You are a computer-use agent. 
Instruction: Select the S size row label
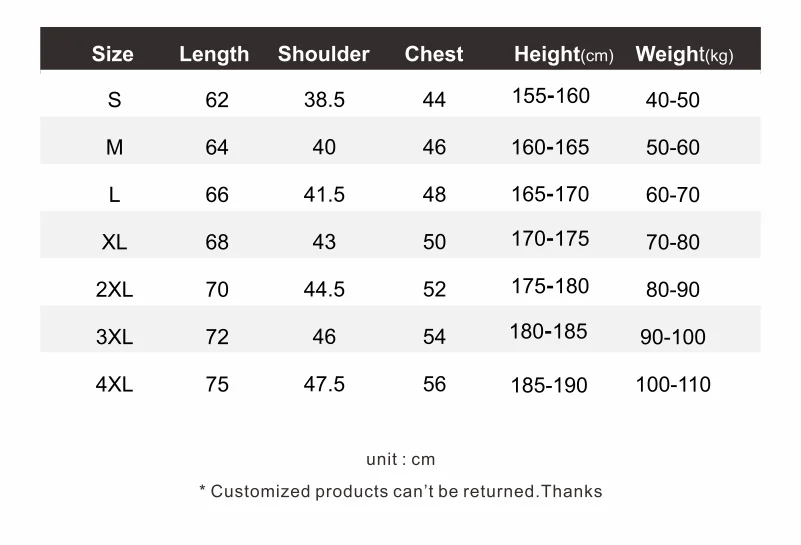click(x=114, y=100)
